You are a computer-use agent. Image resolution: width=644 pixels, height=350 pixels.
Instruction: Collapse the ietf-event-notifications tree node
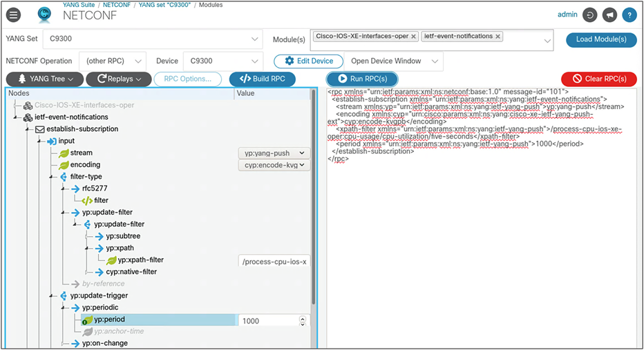[16, 118]
